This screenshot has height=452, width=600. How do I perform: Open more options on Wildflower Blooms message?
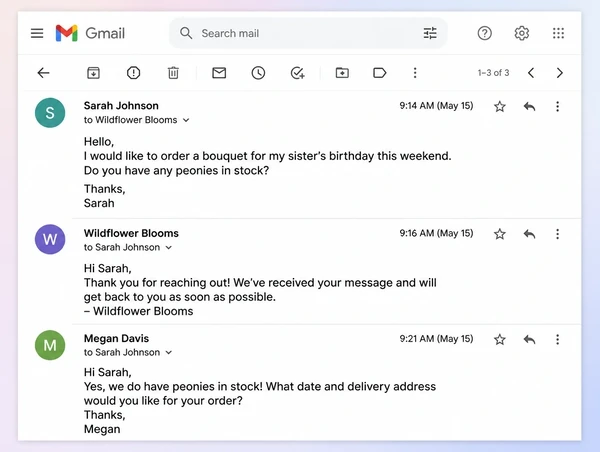coord(558,234)
